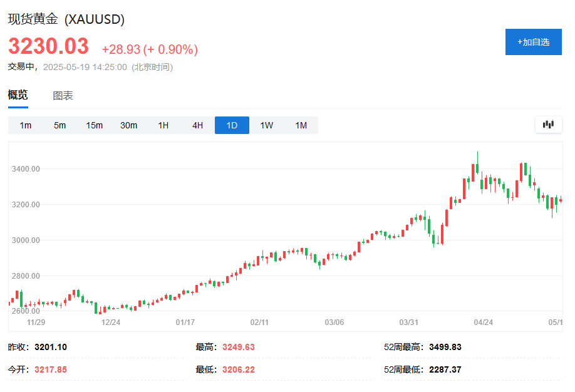Open the candlestick chart style icon
This screenshot has height=392, width=575.
pyautogui.click(x=547, y=125)
